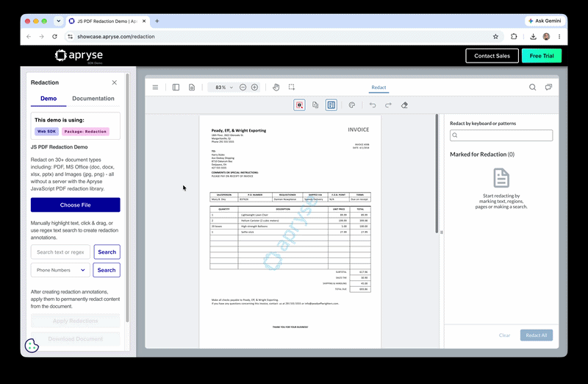View site information icon in address bar
The width and height of the screenshot is (588, 384).
tap(70, 36)
